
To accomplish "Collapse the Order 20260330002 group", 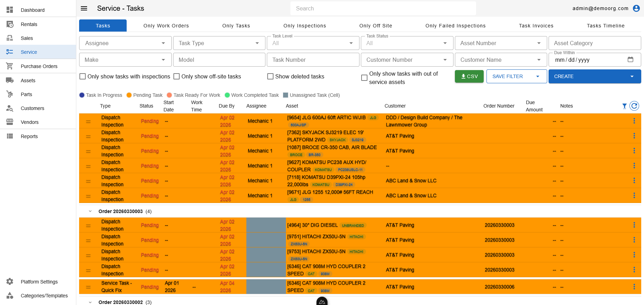I will pyautogui.click(x=90, y=302).
